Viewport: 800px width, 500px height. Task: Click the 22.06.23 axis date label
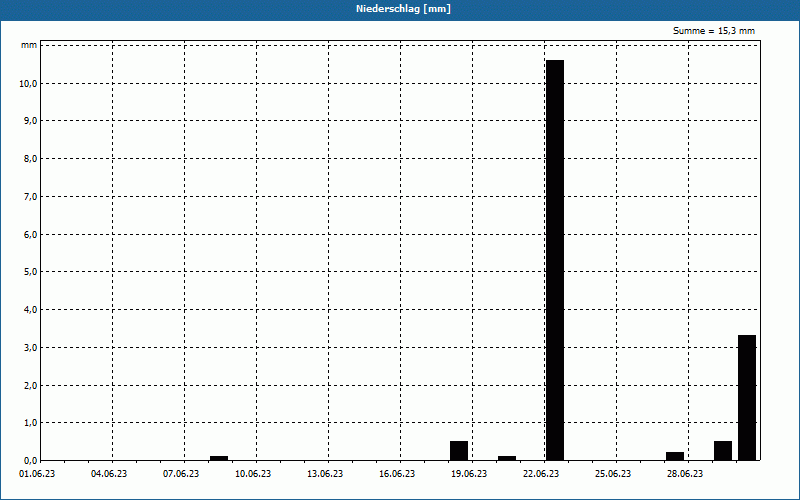point(540,474)
